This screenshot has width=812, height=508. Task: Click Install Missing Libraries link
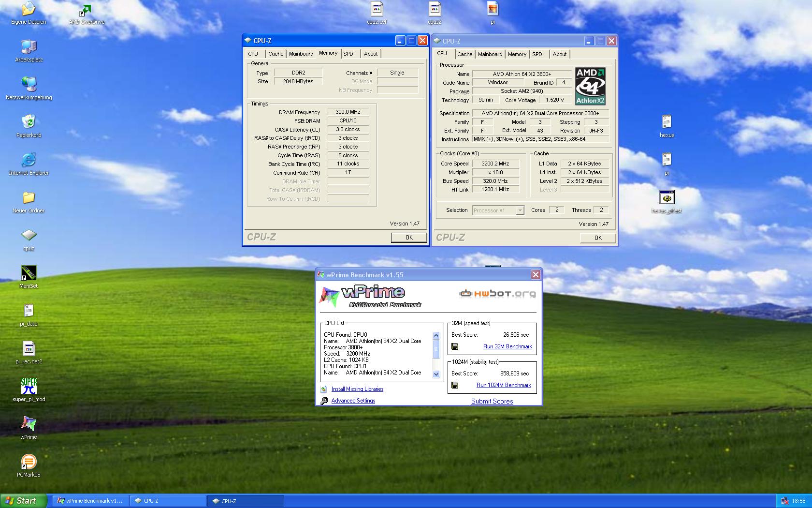coord(357,389)
